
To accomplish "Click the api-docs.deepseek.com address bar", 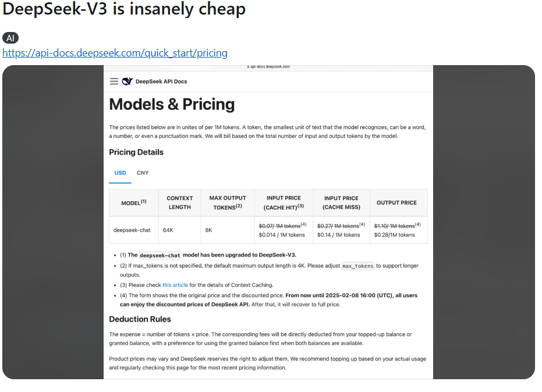I will pos(270,67).
